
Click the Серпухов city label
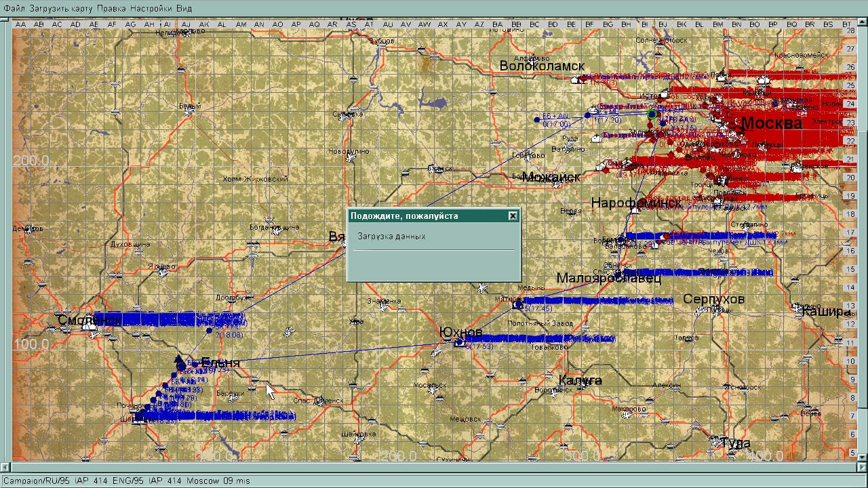[x=713, y=299]
